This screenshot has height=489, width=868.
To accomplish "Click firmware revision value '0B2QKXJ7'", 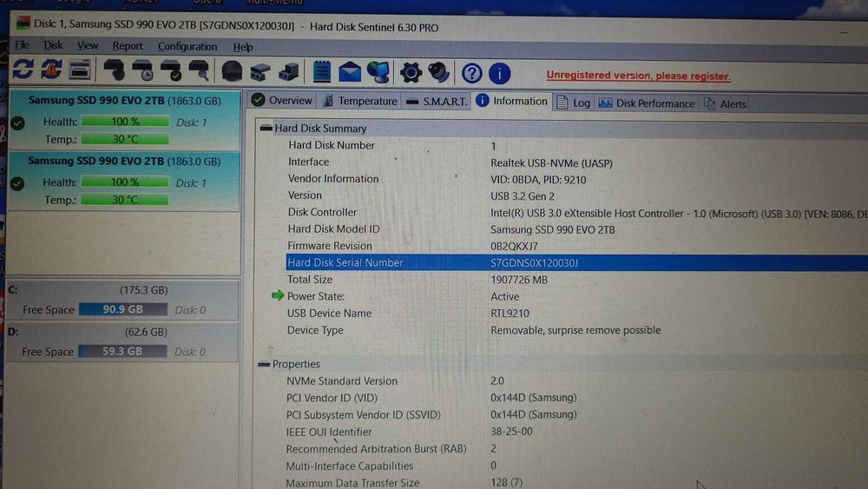I will click(514, 247).
